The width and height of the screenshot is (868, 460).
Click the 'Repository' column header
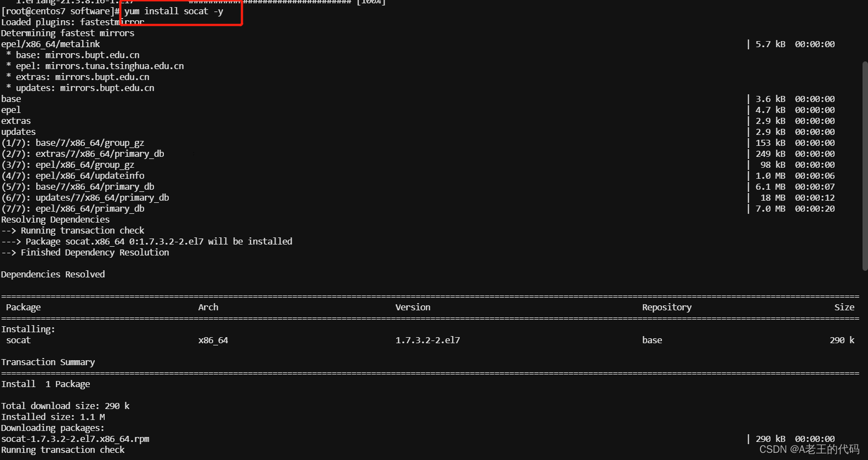coord(667,307)
